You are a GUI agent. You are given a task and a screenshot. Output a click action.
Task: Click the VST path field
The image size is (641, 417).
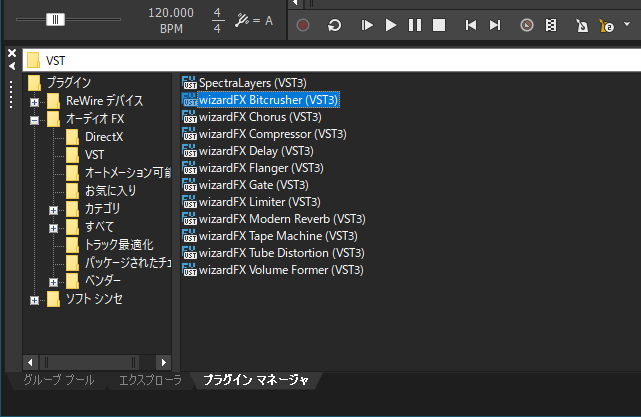332,61
